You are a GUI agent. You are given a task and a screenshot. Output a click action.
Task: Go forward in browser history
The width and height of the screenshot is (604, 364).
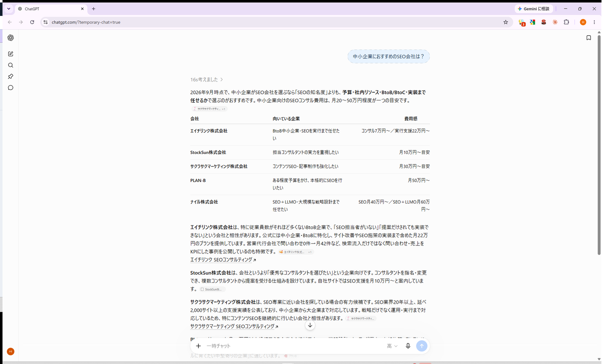pyautogui.click(x=21, y=22)
